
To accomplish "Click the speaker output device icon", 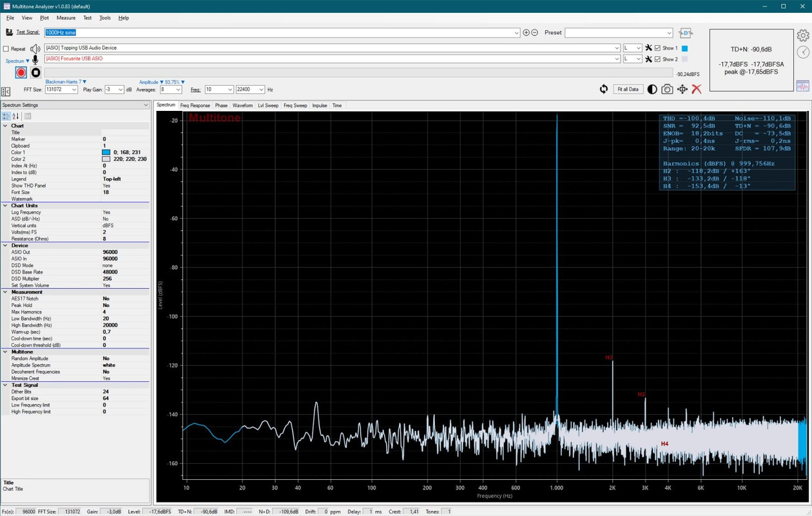I will tap(35, 48).
